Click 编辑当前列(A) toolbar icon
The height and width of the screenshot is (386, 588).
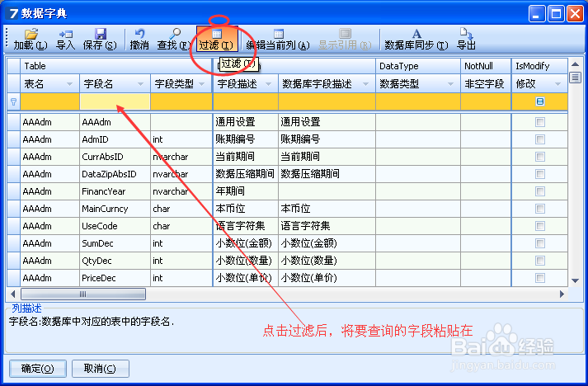tap(279, 34)
